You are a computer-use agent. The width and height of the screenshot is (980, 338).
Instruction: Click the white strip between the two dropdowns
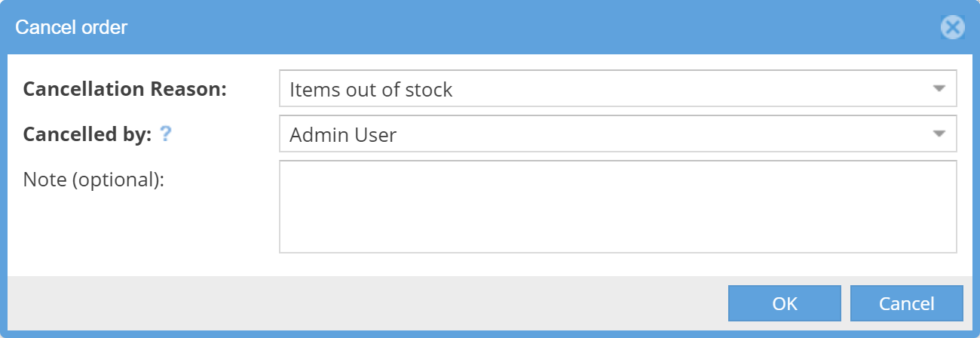click(617, 111)
